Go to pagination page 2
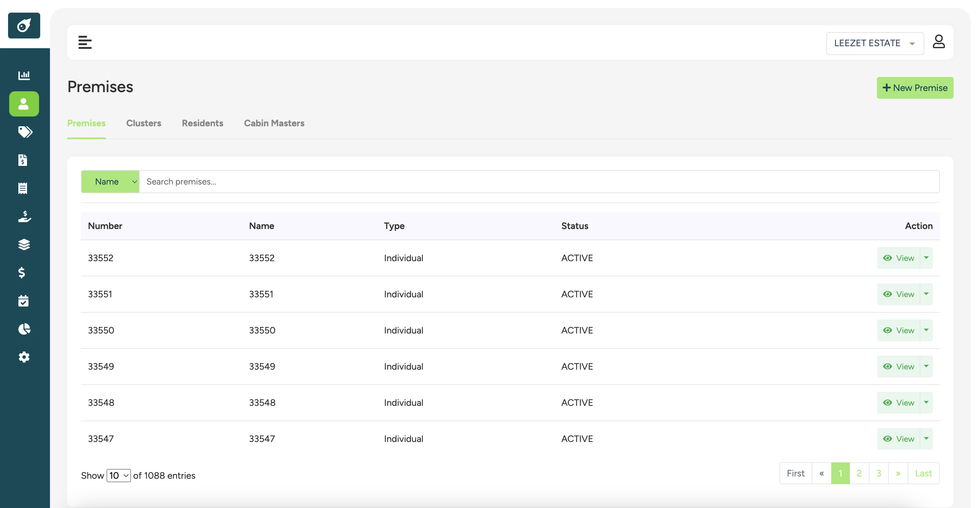980x508 pixels. point(859,473)
